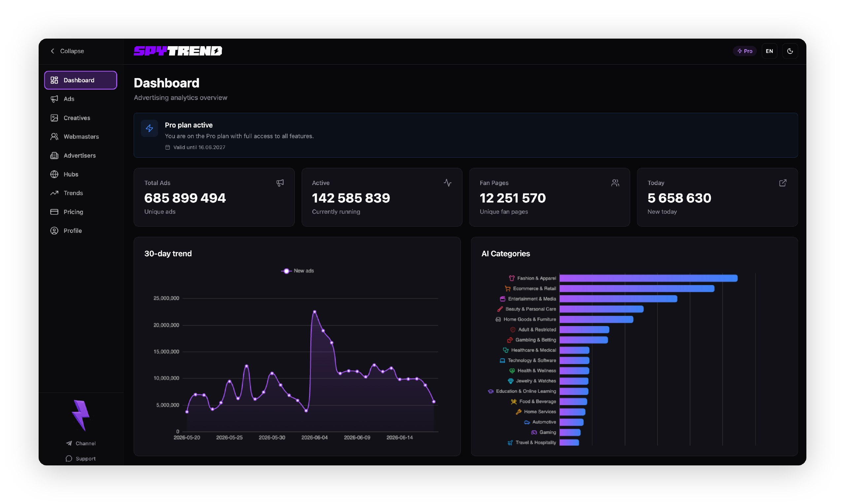
Task: Click the megaphone icon in Total Ads card
Action: [x=280, y=183]
